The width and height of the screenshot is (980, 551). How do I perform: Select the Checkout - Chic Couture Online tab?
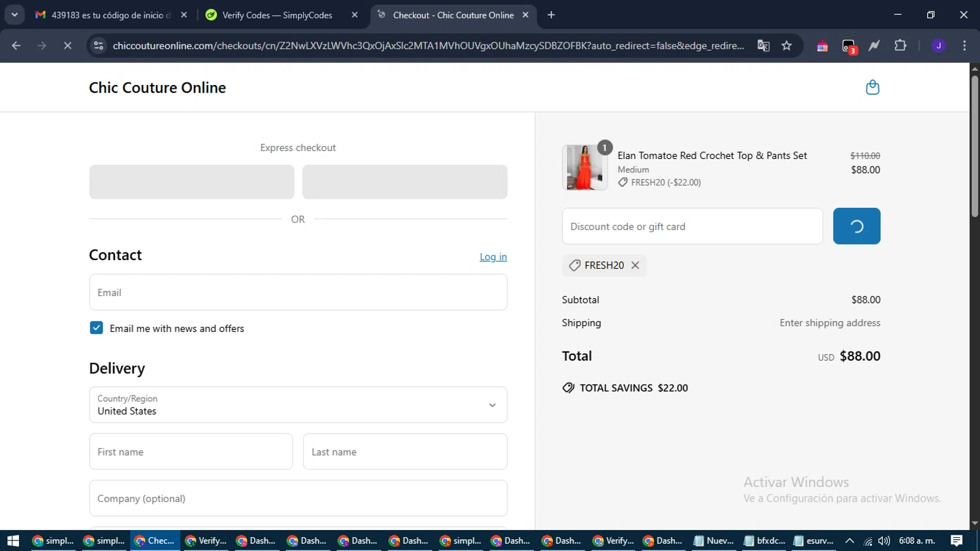(453, 15)
